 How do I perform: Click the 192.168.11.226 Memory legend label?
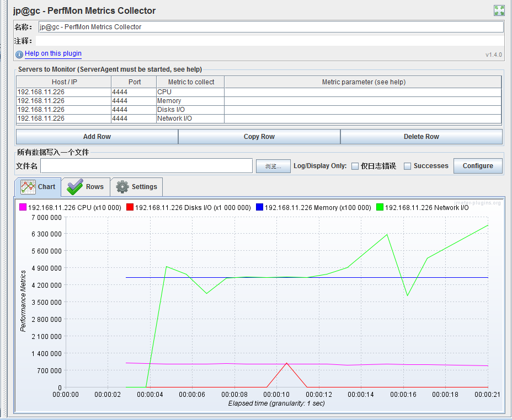(318, 208)
